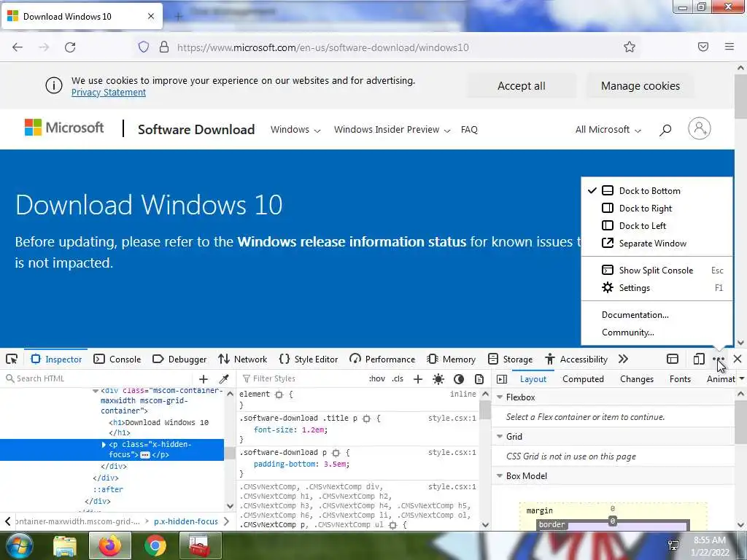Image resolution: width=747 pixels, height=560 pixels.
Task: Choose Dock to Bottom
Action: coord(657,190)
